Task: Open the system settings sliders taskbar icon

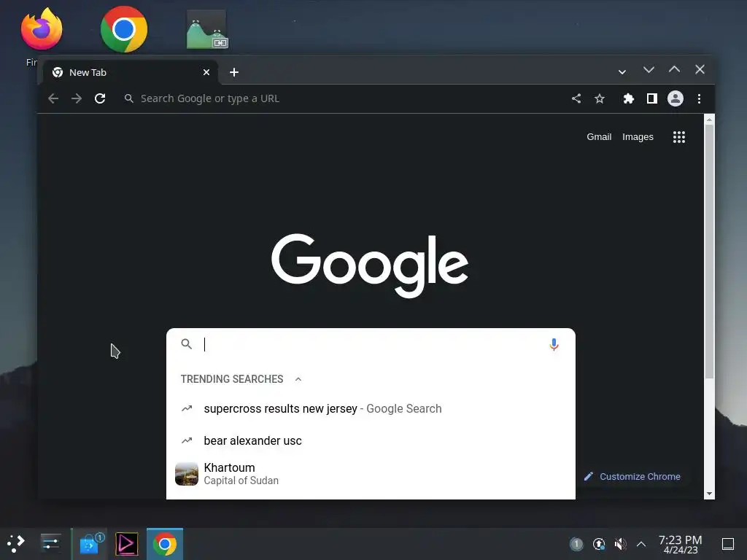Action: pos(50,544)
